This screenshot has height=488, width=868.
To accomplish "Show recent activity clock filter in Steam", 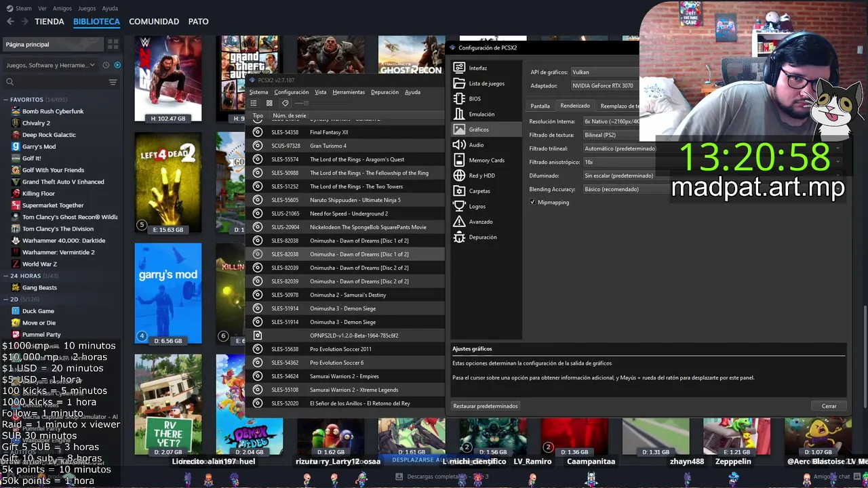I will coord(106,65).
